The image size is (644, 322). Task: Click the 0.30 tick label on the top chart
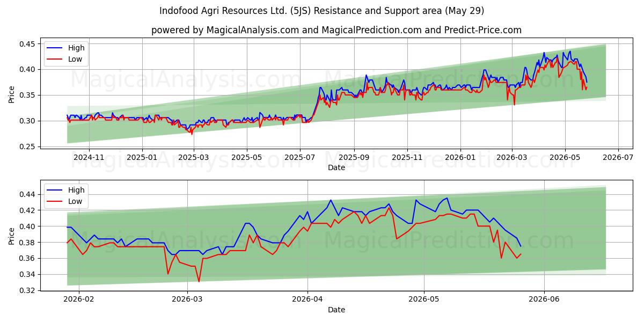[x=28, y=121]
